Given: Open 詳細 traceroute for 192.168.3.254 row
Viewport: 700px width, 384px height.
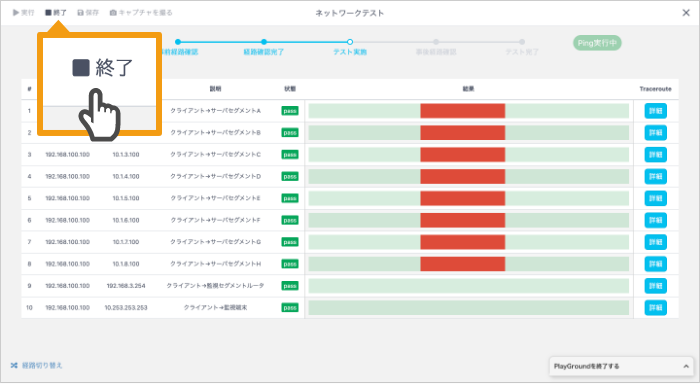Looking at the screenshot, I should [x=655, y=286].
